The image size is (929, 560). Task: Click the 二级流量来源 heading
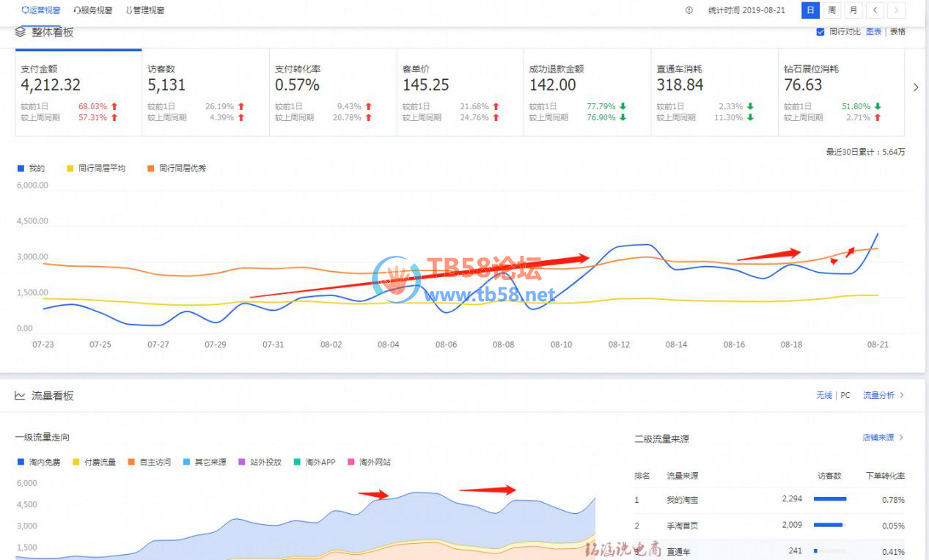(661, 439)
